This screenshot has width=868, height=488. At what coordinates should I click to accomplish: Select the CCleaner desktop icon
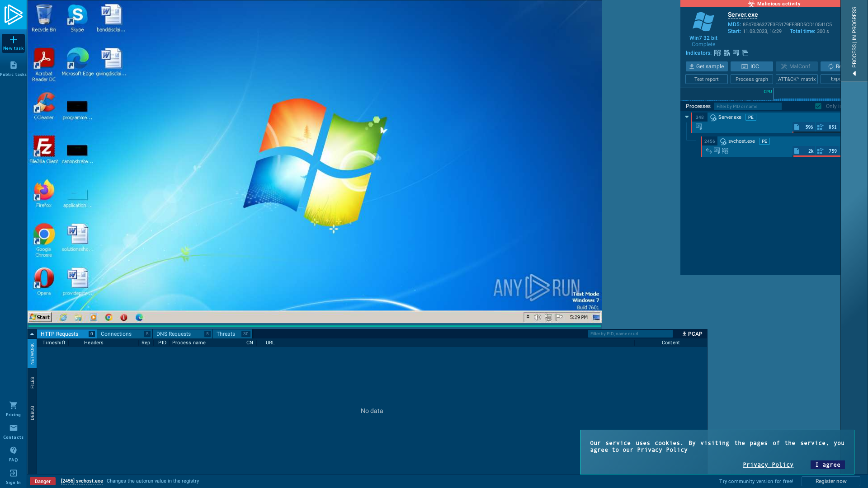click(44, 106)
